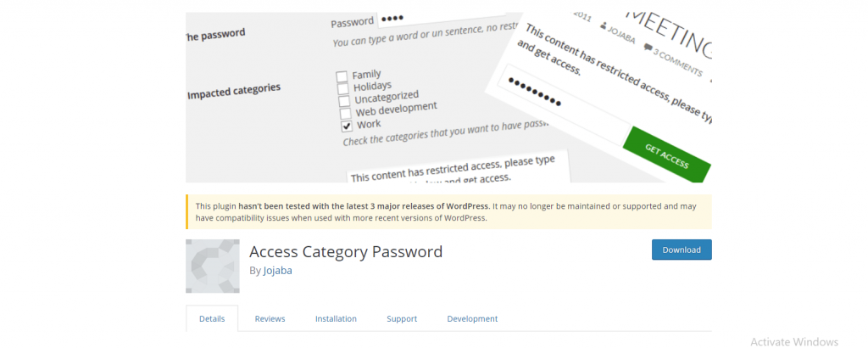Tick the Family category checkbox

coord(343,76)
